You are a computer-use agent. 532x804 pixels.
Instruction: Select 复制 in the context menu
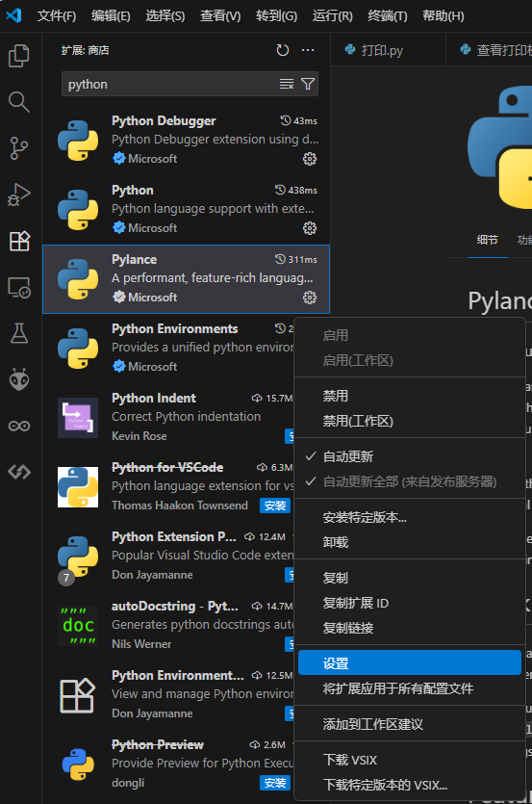pyautogui.click(x=410, y=578)
